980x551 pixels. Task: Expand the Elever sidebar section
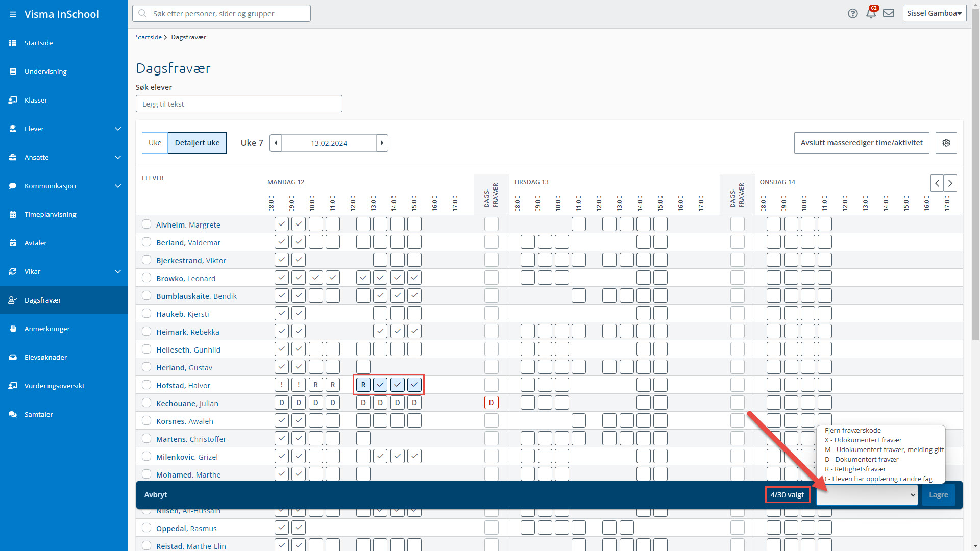tap(118, 129)
